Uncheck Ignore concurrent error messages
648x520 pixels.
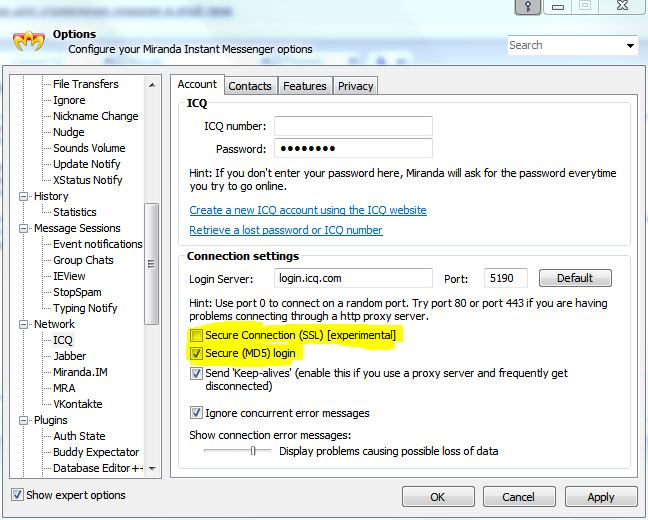[x=196, y=413]
